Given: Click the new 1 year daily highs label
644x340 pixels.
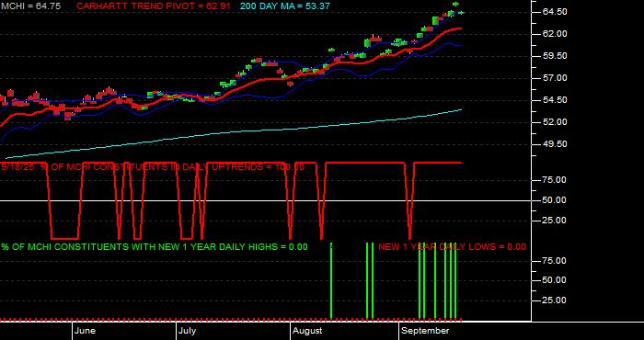Looking at the screenshot, I should point(155,247).
